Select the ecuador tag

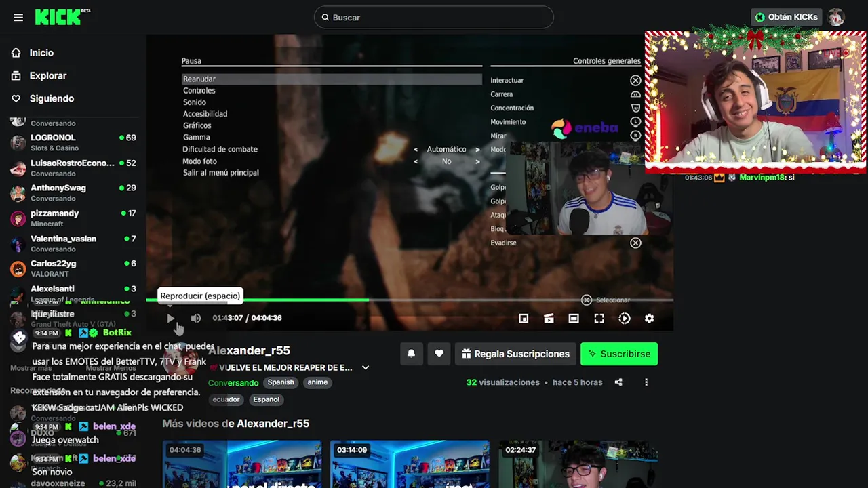tap(226, 399)
